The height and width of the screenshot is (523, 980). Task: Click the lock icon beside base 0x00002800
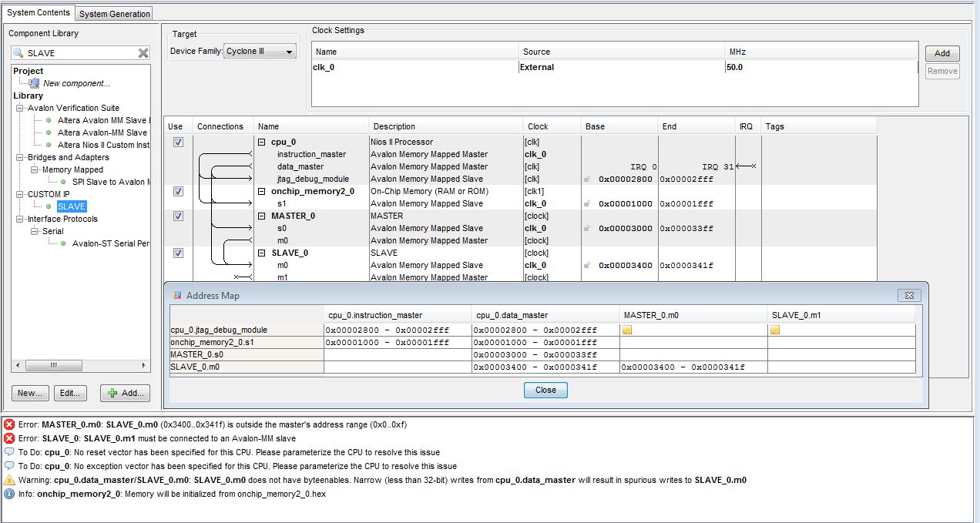click(588, 179)
